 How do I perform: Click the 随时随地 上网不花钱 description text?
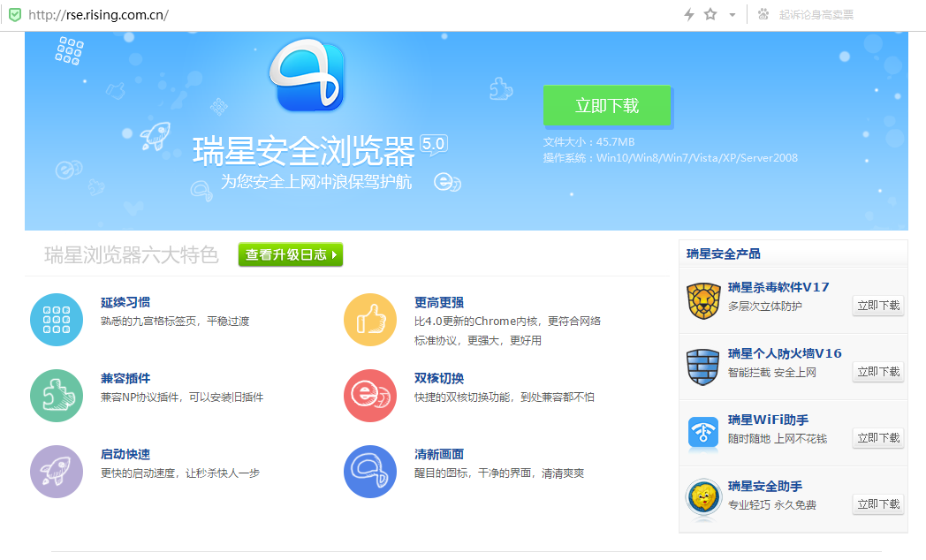click(x=778, y=438)
